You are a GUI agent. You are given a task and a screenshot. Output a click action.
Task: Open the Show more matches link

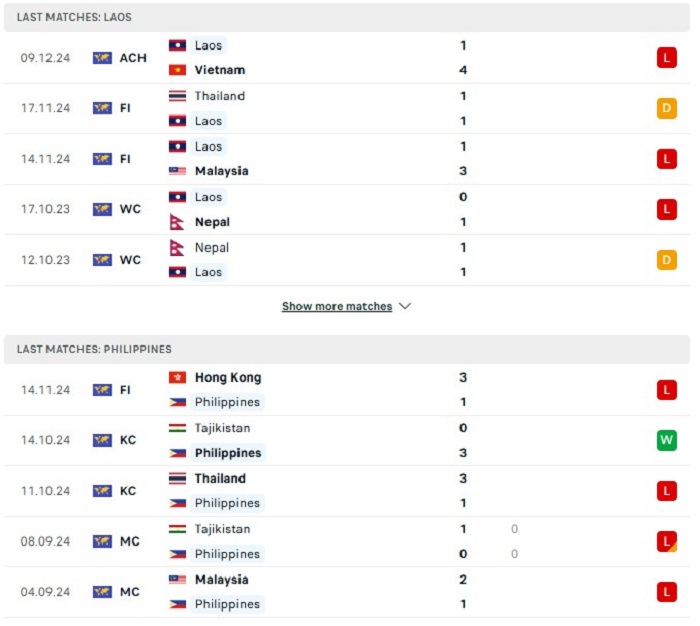click(x=337, y=306)
